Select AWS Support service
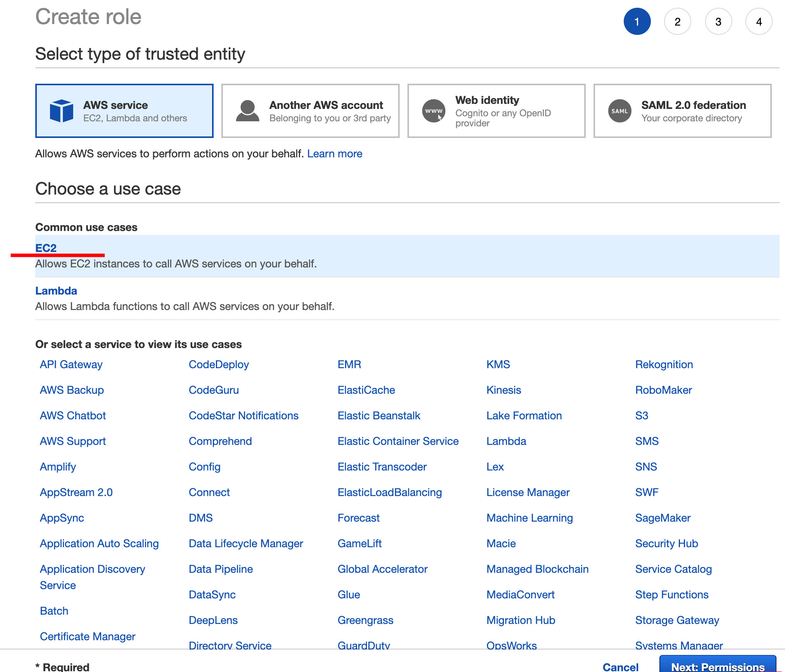The width and height of the screenshot is (785, 672). [73, 441]
